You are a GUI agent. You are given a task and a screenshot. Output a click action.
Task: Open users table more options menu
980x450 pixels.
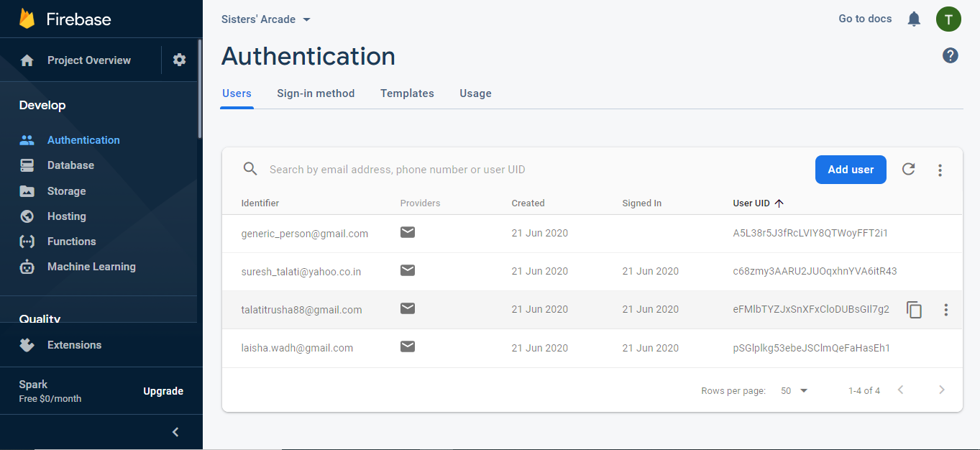coord(940,170)
